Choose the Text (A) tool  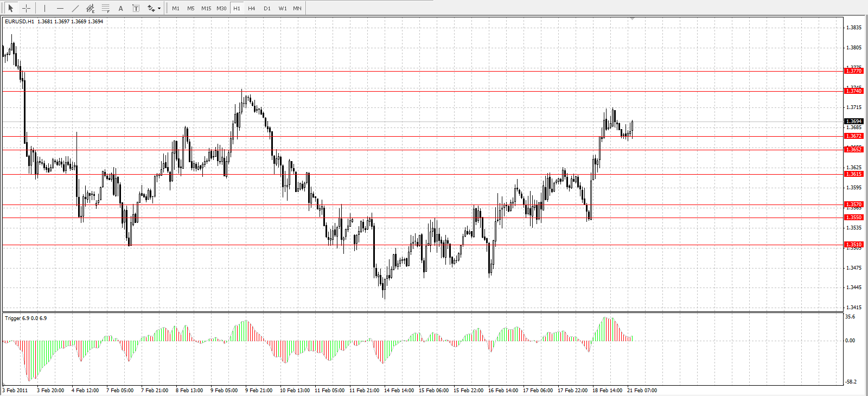point(120,8)
